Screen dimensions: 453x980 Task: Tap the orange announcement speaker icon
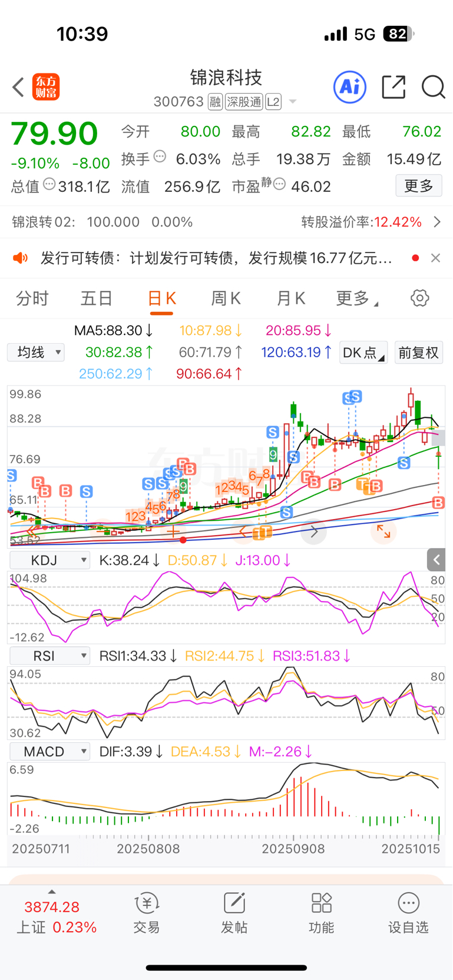point(21,258)
